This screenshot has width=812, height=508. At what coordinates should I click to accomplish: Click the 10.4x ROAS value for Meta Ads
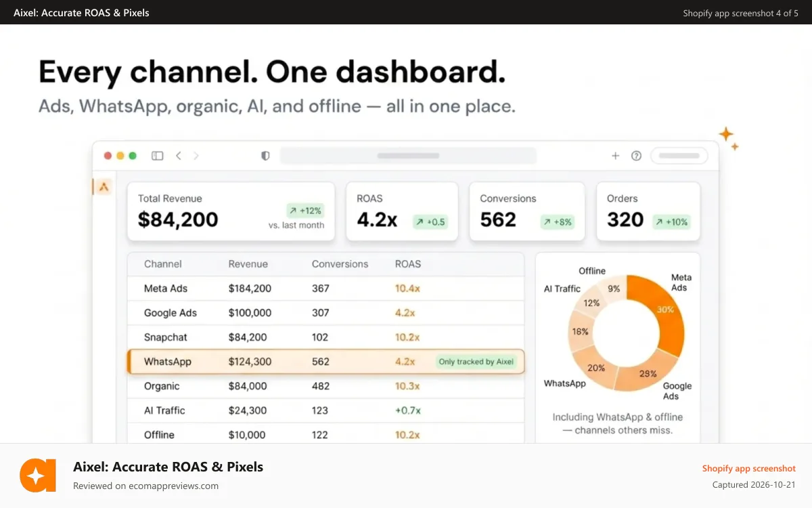coord(407,289)
